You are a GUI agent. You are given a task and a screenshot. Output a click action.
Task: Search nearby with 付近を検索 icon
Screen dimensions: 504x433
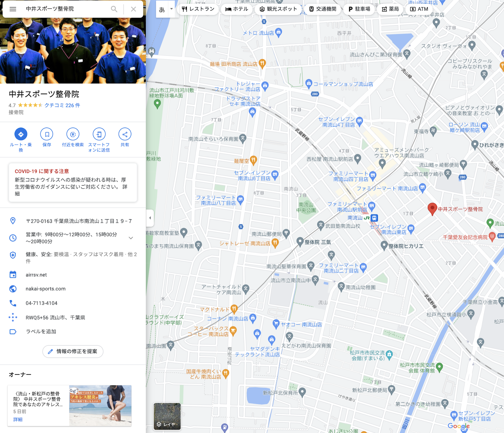click(73, 134)
